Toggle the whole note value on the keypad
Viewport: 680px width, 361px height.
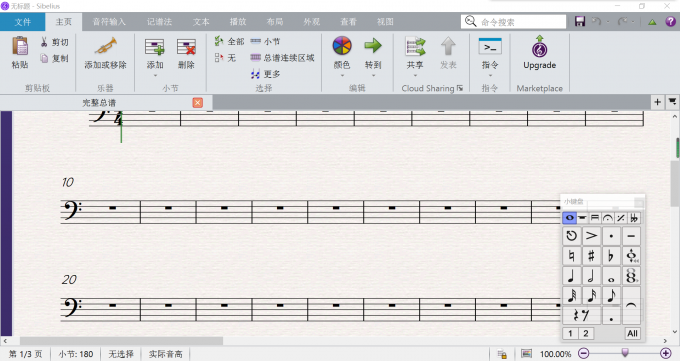pyautogui.click(x=611, y=276)
